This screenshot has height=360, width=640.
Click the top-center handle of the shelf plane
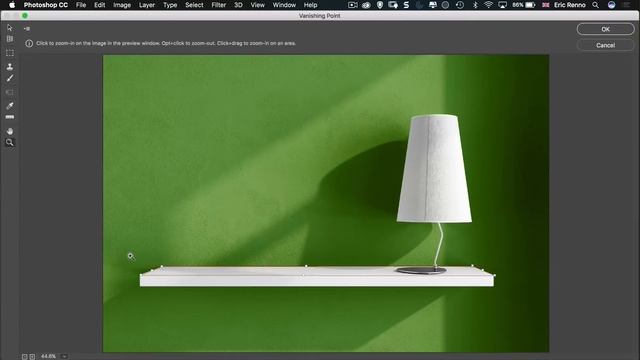click(x=306, y=266)
